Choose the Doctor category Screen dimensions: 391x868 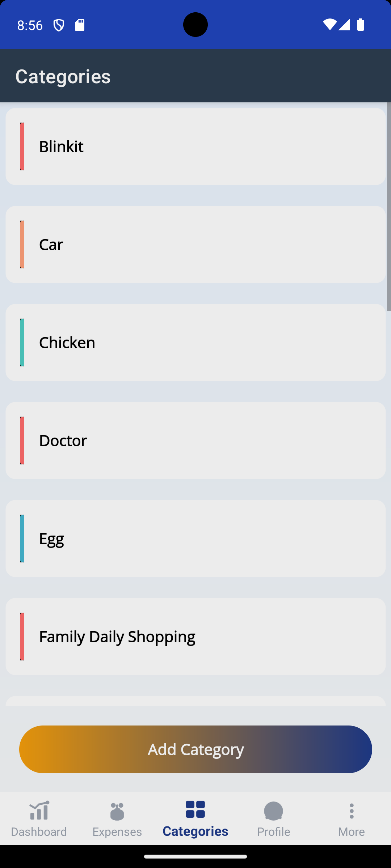pyautogui.click(x=195, y=441)
